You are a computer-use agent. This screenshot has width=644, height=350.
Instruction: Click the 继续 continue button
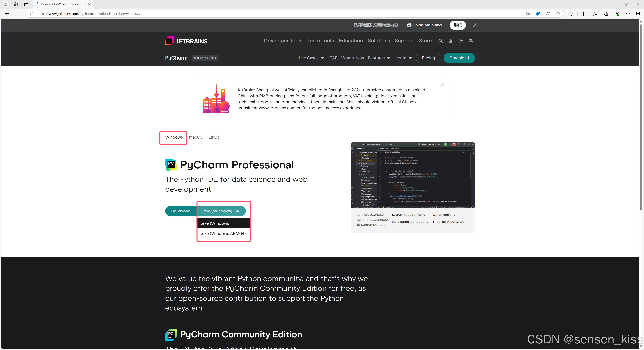coord(458,25)
